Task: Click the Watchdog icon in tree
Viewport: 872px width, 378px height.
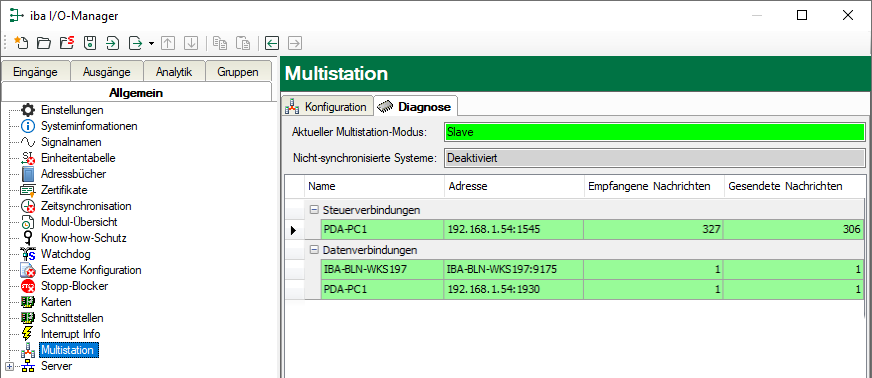Action: tap(28, 254)
